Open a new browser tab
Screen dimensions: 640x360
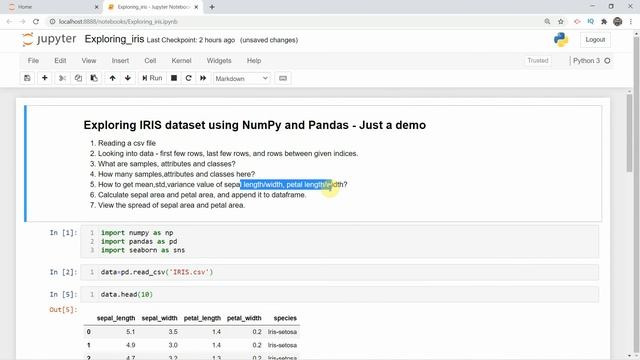coord(212,7)
